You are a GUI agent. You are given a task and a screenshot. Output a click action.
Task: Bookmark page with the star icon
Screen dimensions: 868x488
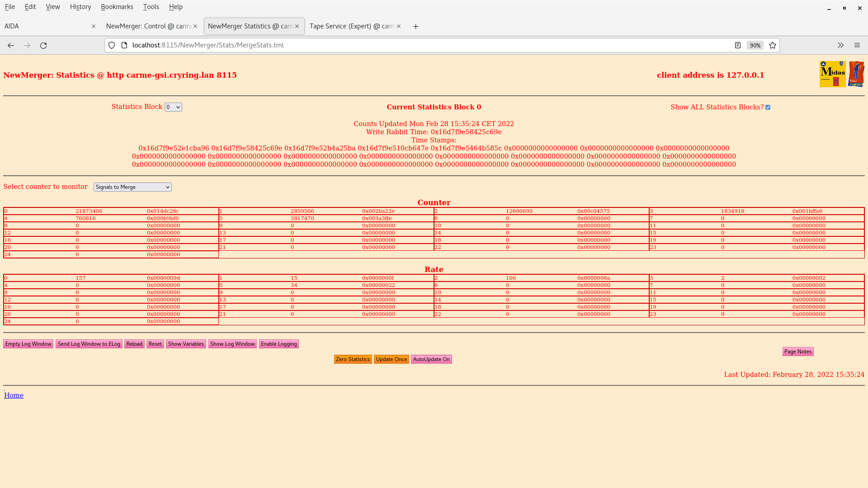coord(773,45)
